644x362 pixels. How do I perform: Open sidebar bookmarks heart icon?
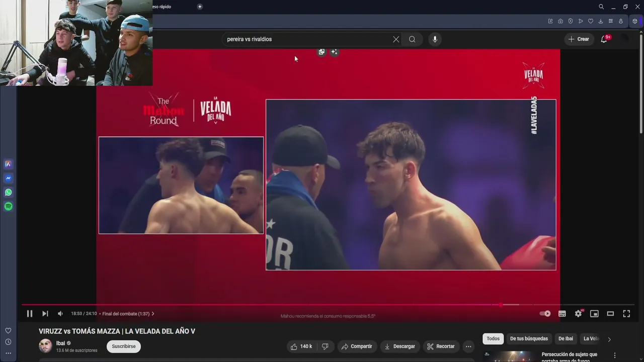(x=8, y=331)
